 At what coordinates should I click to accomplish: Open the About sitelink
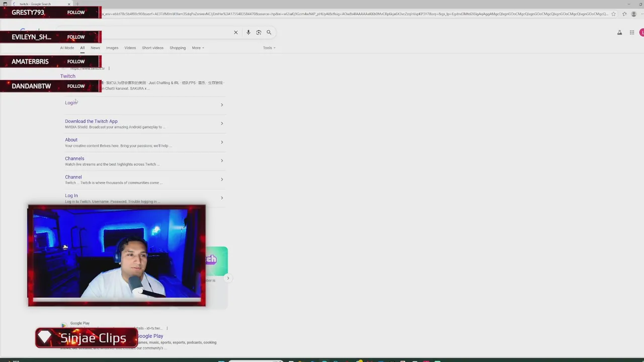pos(71,140)
